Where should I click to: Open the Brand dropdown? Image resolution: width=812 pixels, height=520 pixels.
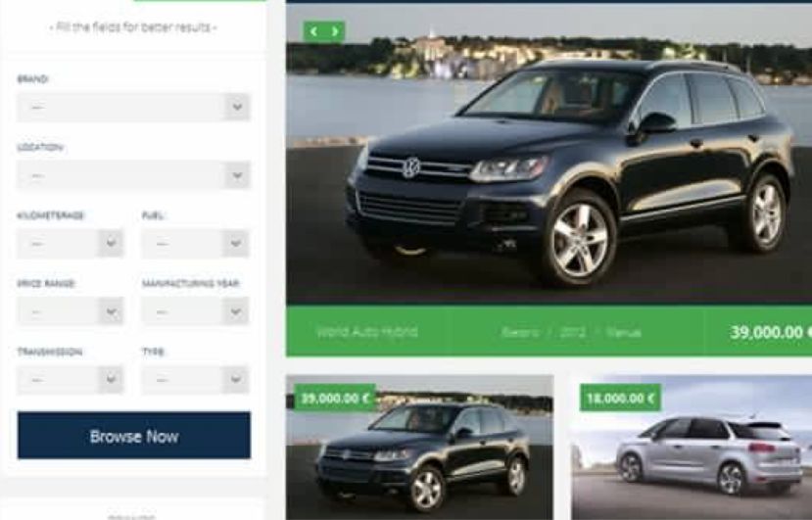coord(133,107)
